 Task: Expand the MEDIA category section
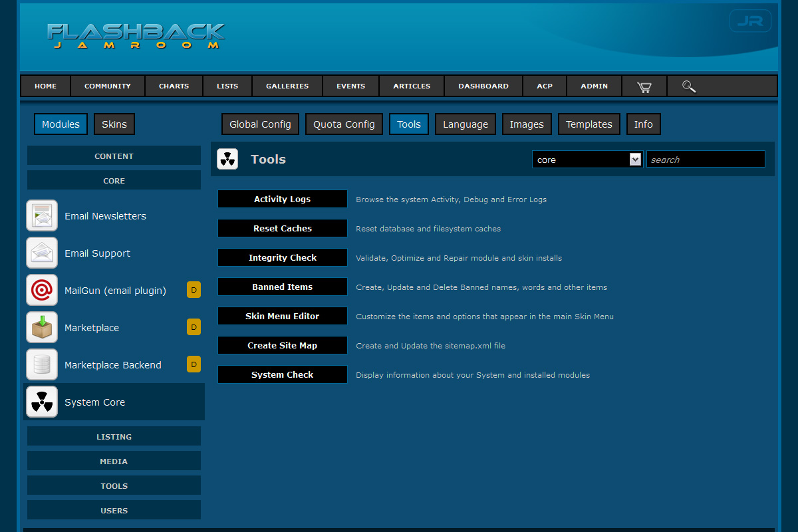(114, 462)
